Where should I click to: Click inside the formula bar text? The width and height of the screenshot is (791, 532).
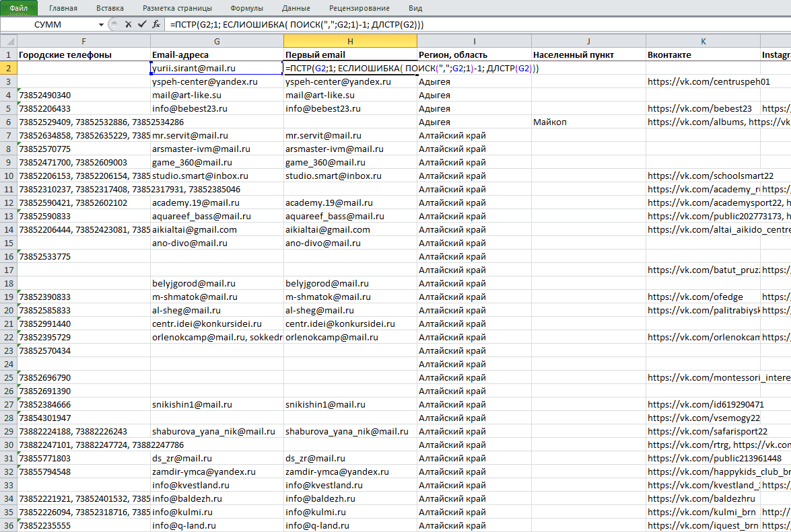coord(297,24)
